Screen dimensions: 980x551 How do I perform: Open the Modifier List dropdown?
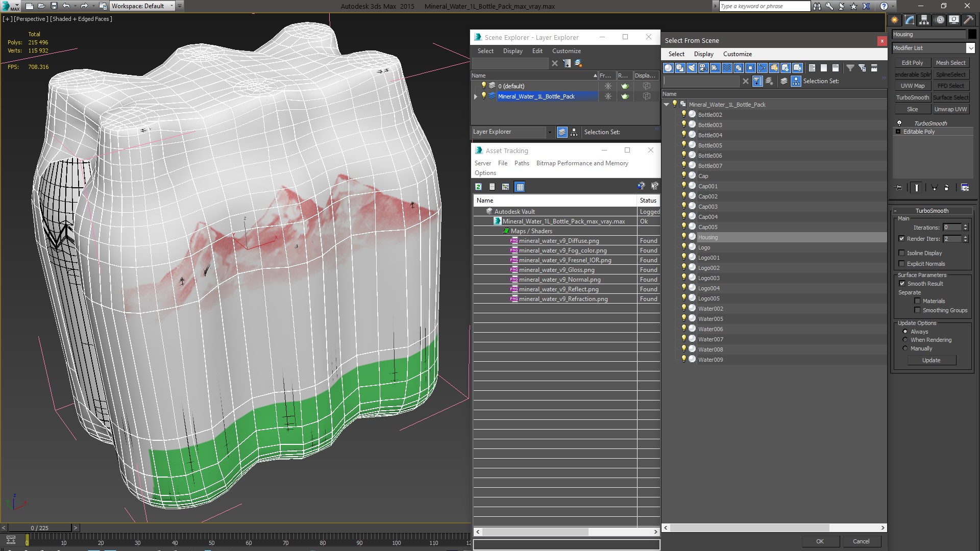click(970, 48)
